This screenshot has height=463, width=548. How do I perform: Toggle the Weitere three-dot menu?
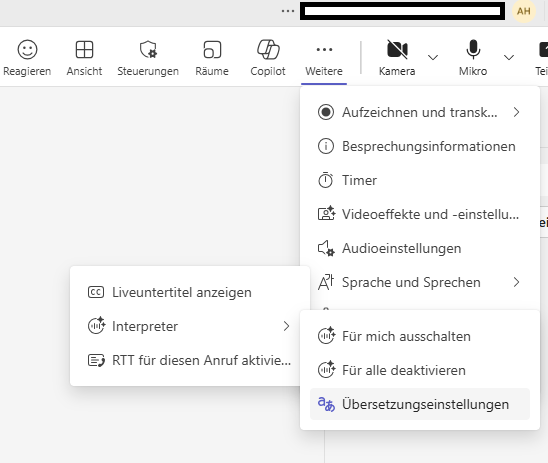click(324, 58)
